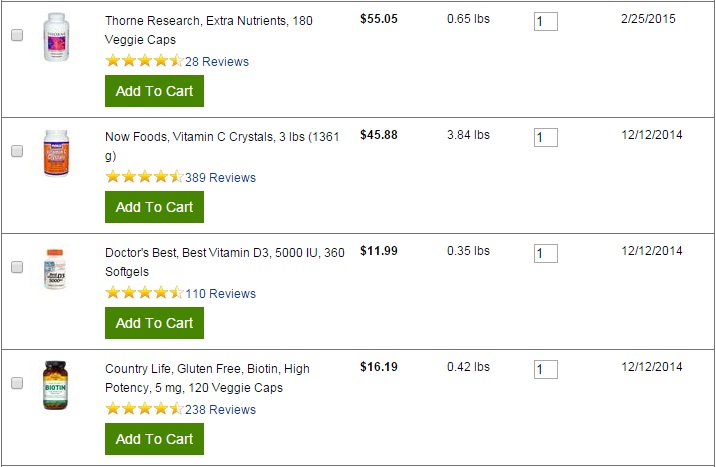
Task: Open the Doctor's Best Vitamin D3 title
Action: (225, 262)
